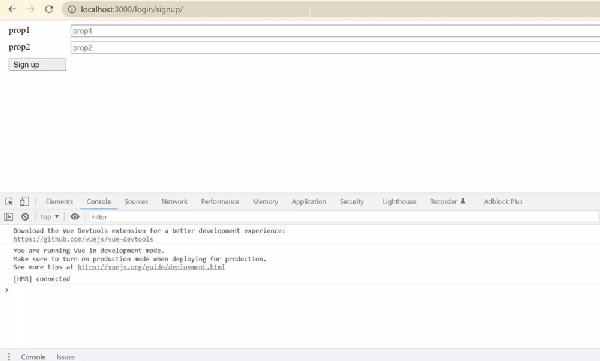Clear console with the clear icon

(25, 217)
